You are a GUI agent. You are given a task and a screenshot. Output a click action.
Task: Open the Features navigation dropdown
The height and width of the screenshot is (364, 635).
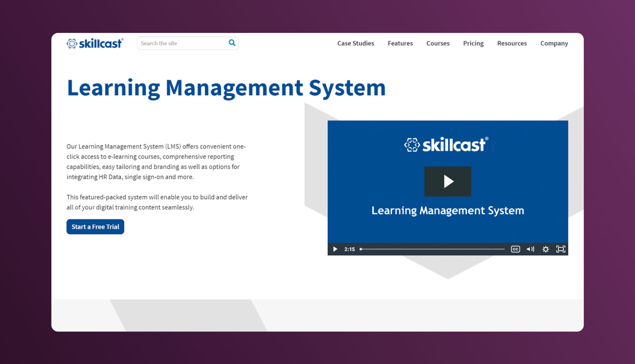[x=400, y=43]
